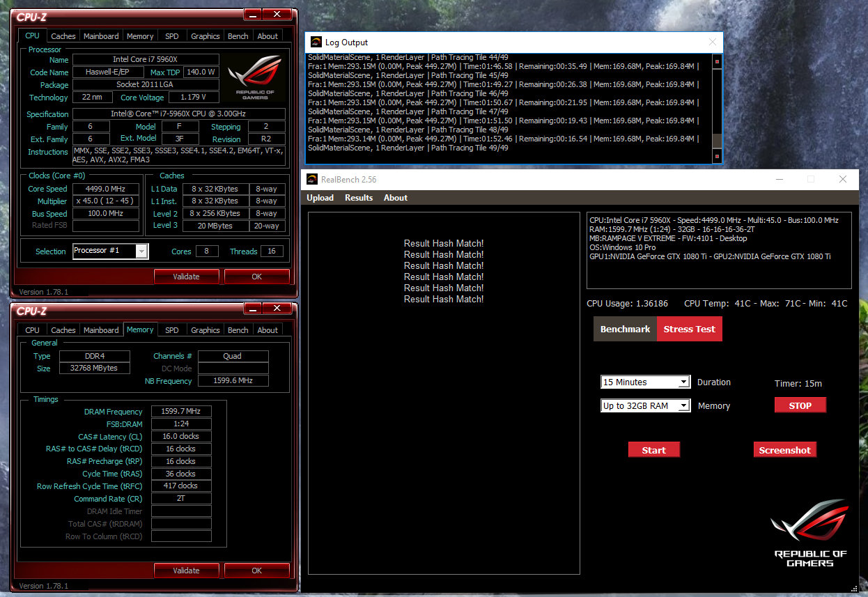This screenshot has height=597, width=868.
Task: Click the Haswell-E/EP code name field
Action: pyautogui.click(x=108, y=72)
